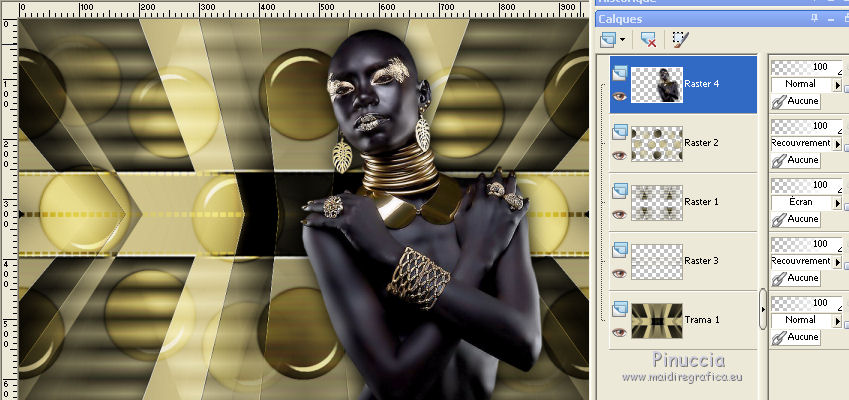The image size is (849, 400).
Task: Select the Raster 4 layer name
Action: [701, 84]
